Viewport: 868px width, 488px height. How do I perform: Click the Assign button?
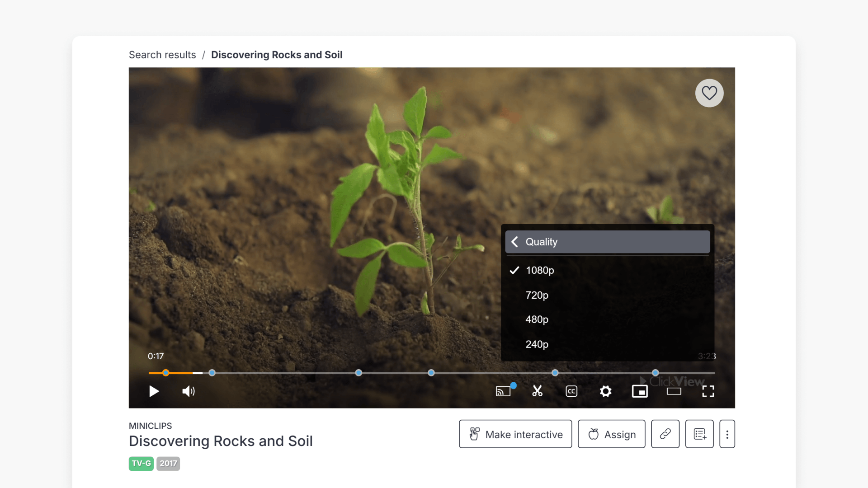pos(611,434)
